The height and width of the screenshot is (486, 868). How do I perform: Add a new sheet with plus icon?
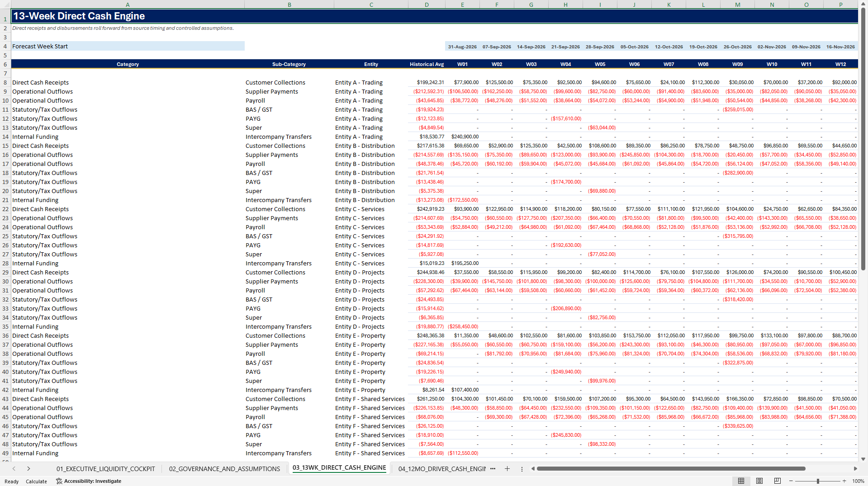click(507, 469)
